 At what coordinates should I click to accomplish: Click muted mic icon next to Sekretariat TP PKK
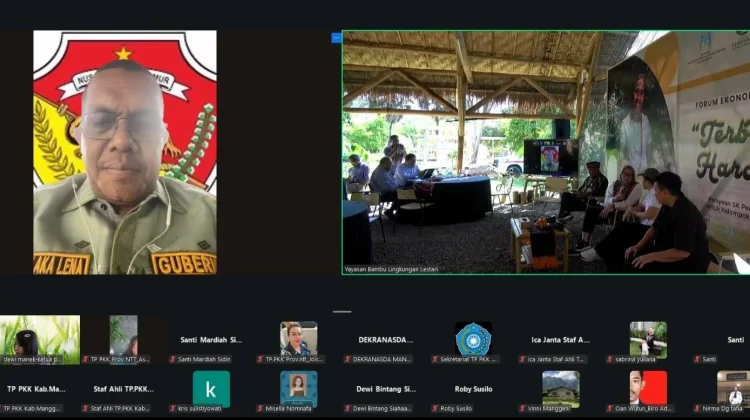coord(435,359)
